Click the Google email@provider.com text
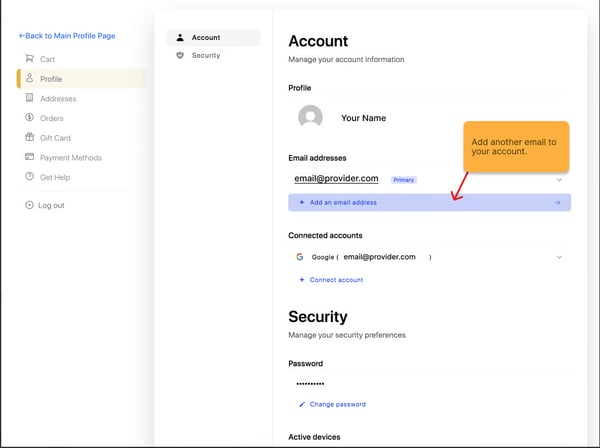 click(x=371, y=257)
